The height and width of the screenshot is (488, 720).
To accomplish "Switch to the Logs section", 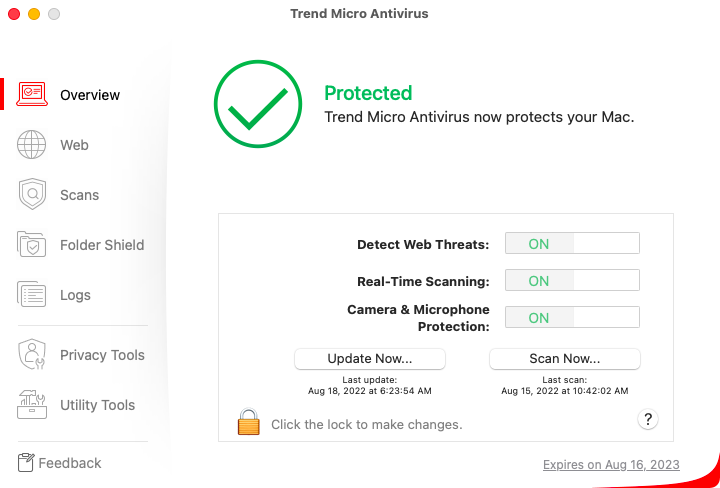I will click(75, 295).
